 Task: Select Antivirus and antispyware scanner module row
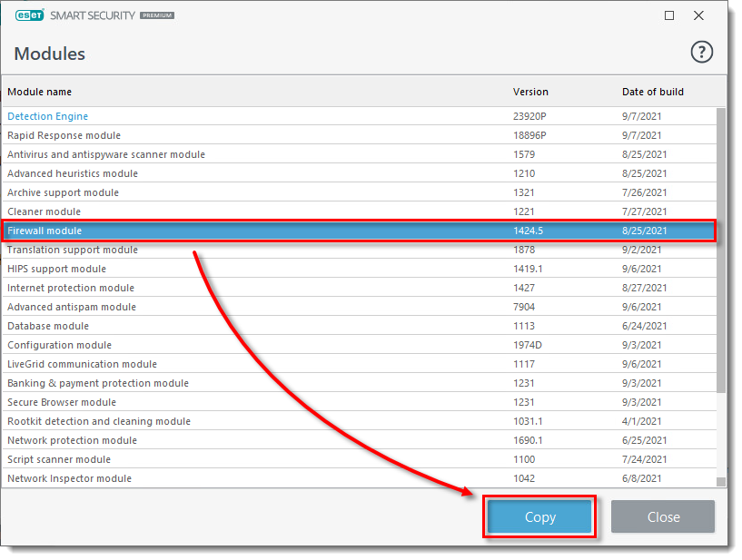point(360,154)
